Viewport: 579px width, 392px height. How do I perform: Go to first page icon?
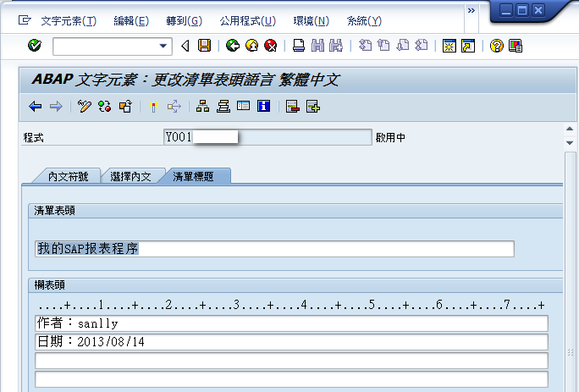coord(365,46)
